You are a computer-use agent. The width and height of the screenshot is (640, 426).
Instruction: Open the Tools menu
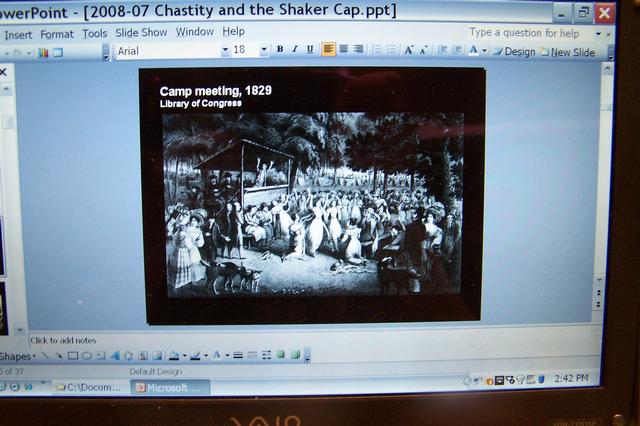coord(95,33)
